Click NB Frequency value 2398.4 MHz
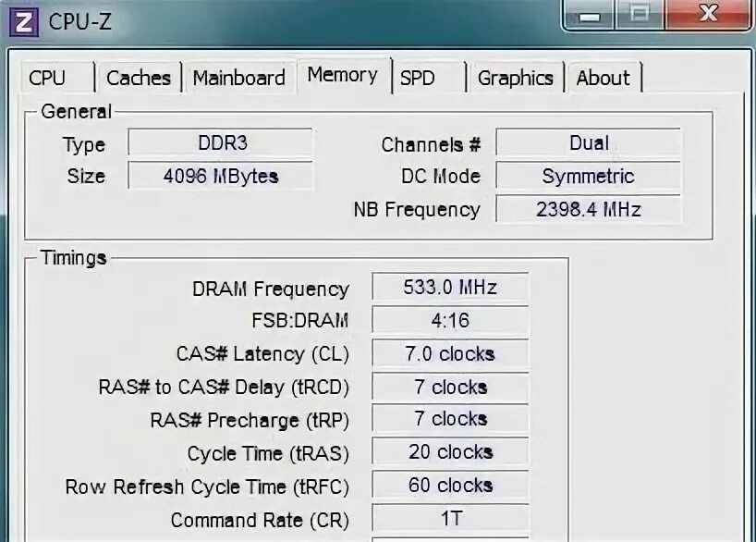Image resolution: width=756 pixels, height=542 pixels. [x=588, y=209]
